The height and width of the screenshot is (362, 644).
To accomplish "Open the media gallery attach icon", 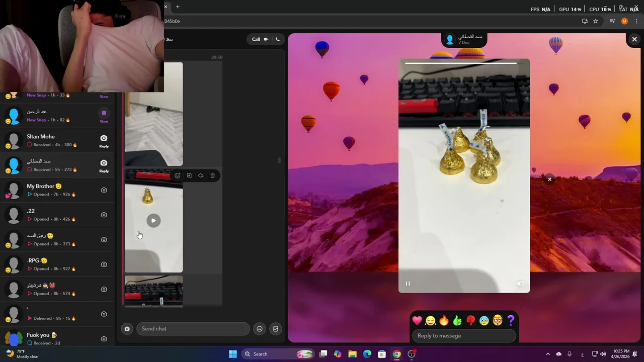I will [276, 329].
